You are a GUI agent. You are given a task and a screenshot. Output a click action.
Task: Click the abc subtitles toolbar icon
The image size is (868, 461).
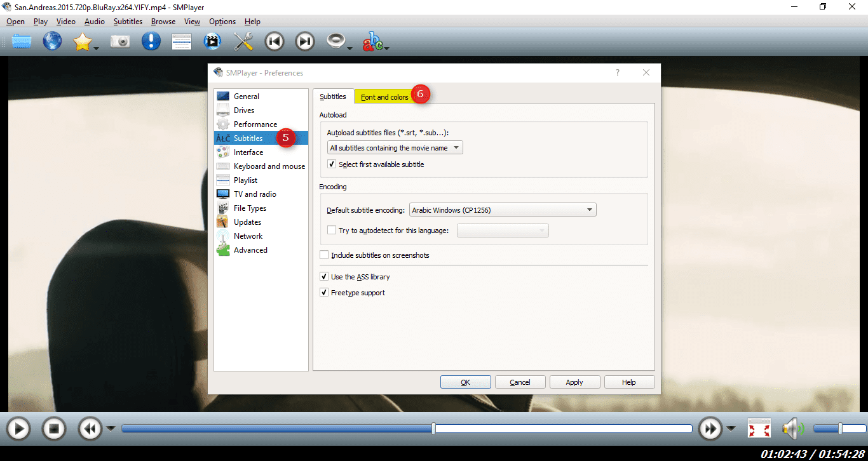tap(373, 42)
